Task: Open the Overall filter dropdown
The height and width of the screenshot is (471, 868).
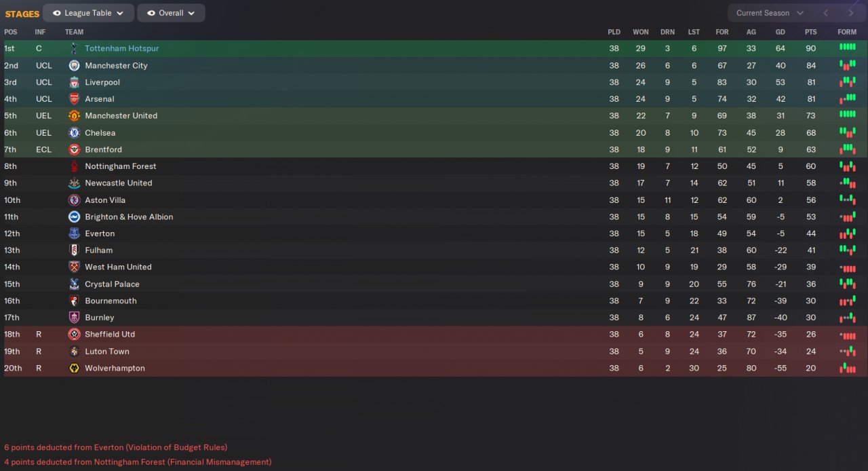Action: [171, 13]
